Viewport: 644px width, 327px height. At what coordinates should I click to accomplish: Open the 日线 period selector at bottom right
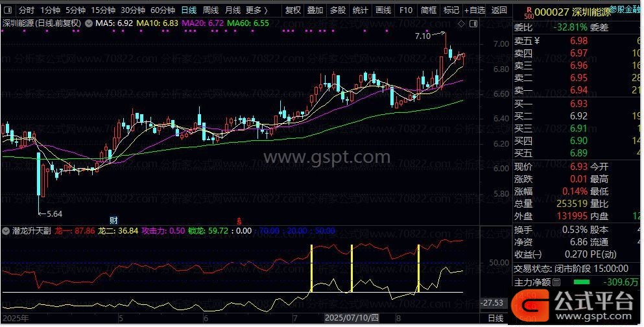coord(495,318)
